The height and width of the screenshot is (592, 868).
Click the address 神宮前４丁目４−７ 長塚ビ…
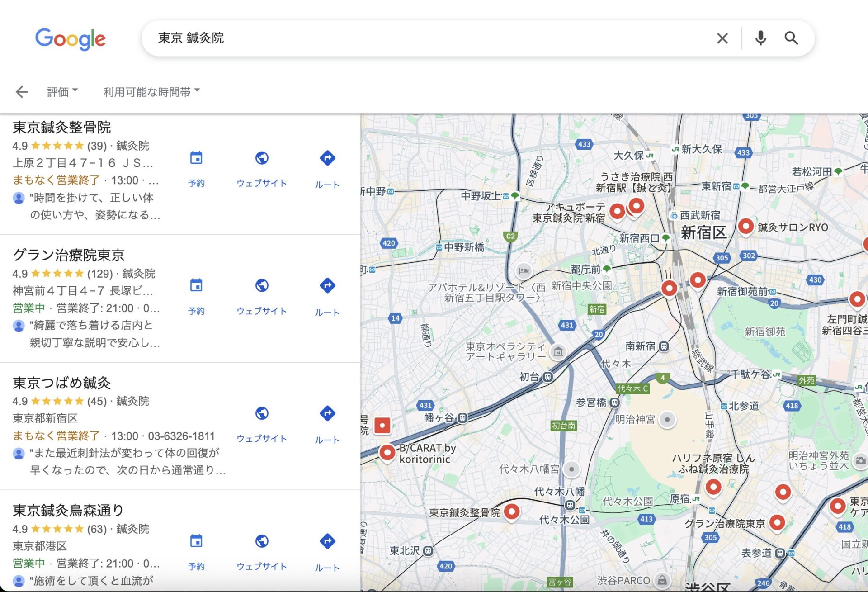click(83, 291)
